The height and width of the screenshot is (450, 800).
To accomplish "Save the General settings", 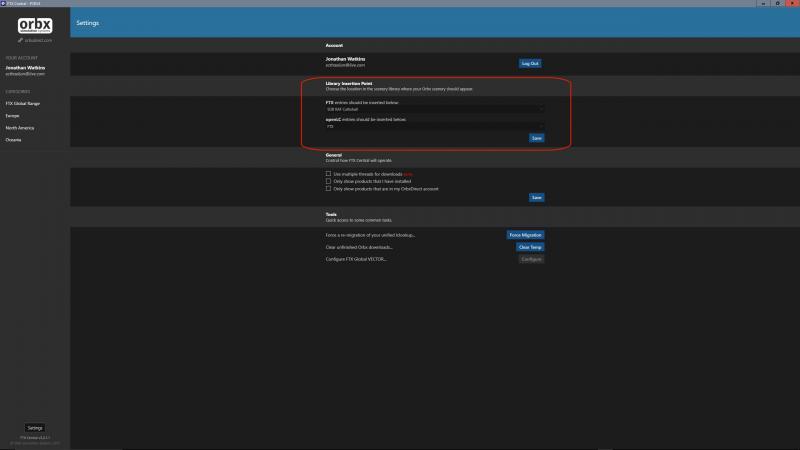I will click(x=536, y=197).
